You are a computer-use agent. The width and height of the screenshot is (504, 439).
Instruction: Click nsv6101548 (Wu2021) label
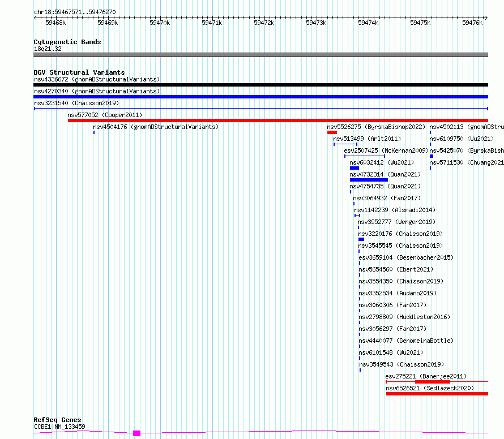click(x=391, y=352)
